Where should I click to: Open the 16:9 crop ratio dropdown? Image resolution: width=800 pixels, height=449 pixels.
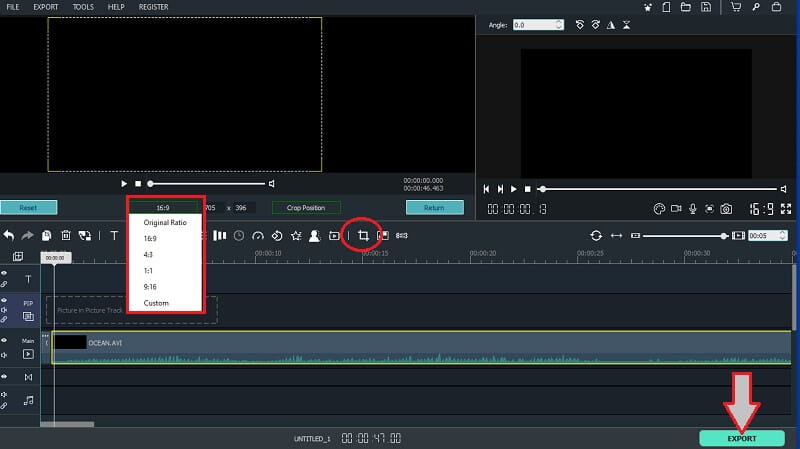pos(163,208)
